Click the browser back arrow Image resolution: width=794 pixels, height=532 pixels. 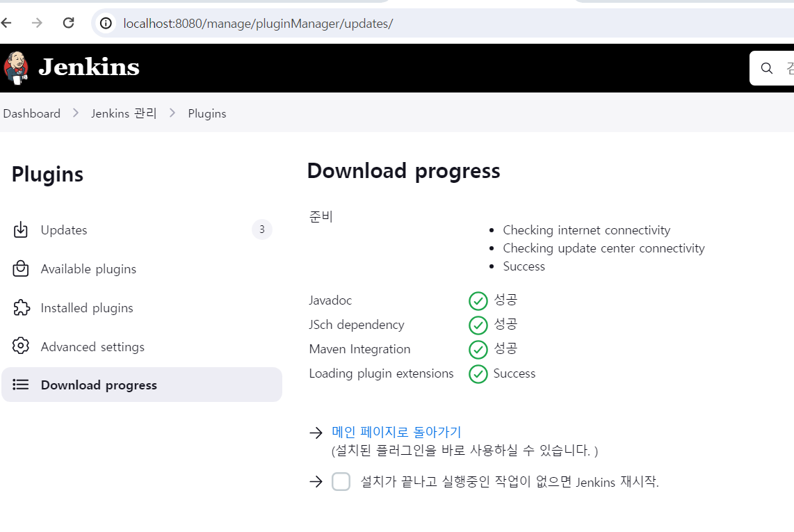point(6,23)
